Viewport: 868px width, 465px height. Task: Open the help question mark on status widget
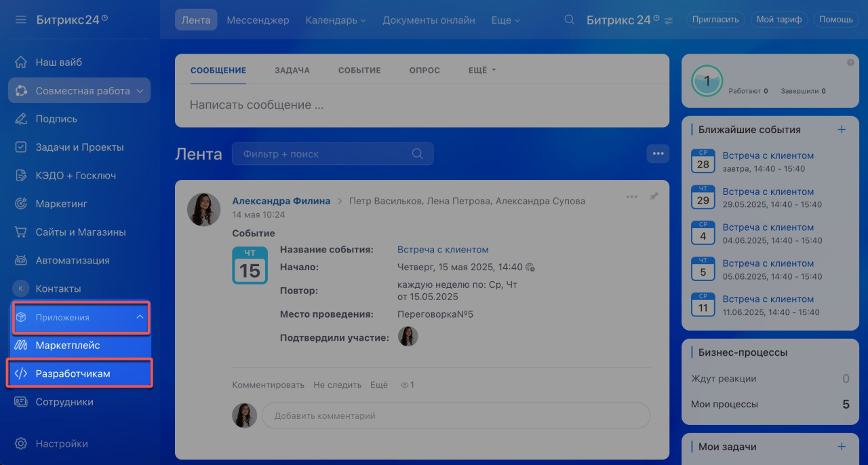coord(850,62)
